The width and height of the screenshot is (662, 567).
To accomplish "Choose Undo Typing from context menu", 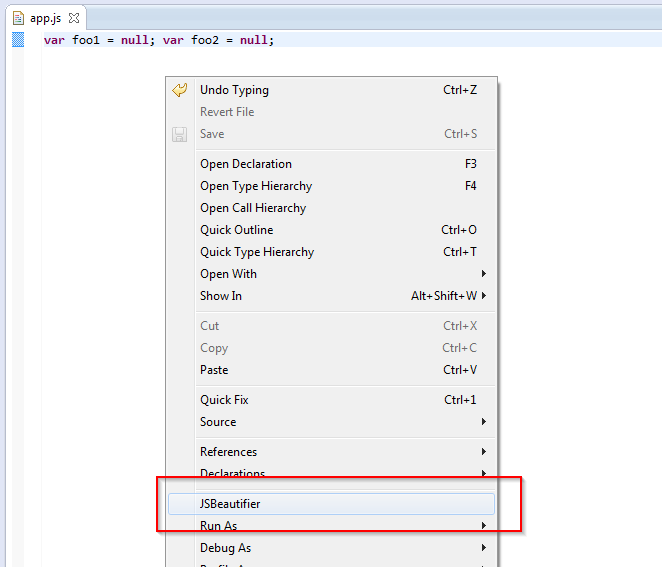I will 331,90.
